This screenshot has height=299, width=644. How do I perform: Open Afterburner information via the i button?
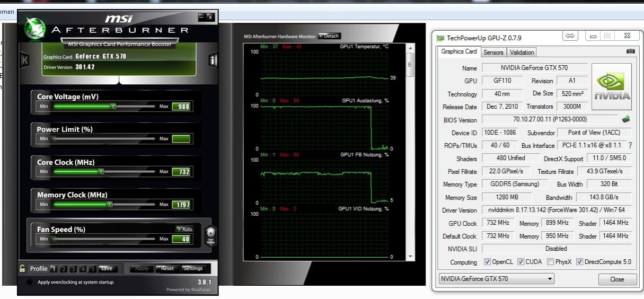coord(214,60)
